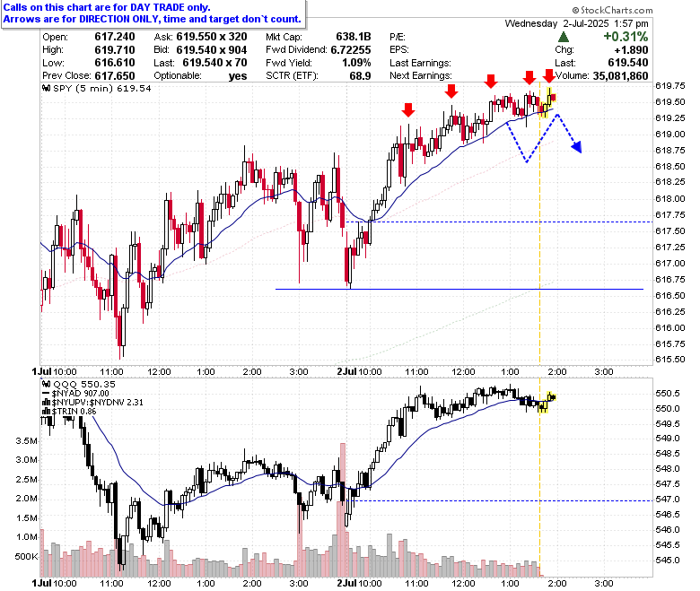Click the '$NYUPV:$NYDNV 2.31' legend entry

[x=97, y=403]
